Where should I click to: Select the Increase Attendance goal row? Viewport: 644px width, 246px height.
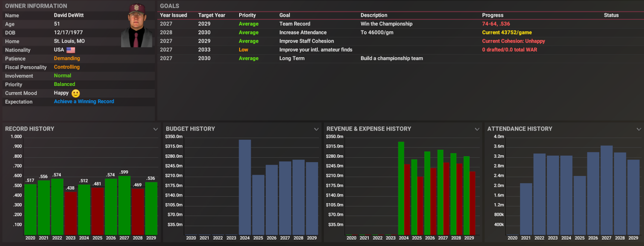pyautogui.click(x=399, y=32)
